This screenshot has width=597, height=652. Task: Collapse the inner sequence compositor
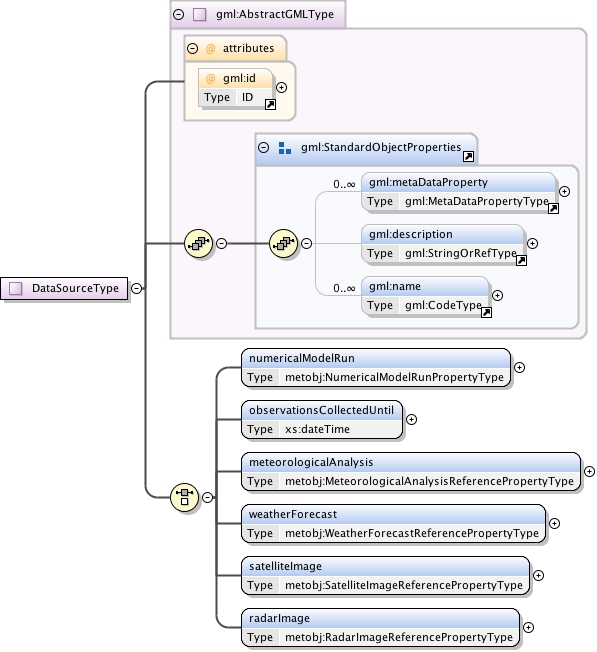[306, 243]
